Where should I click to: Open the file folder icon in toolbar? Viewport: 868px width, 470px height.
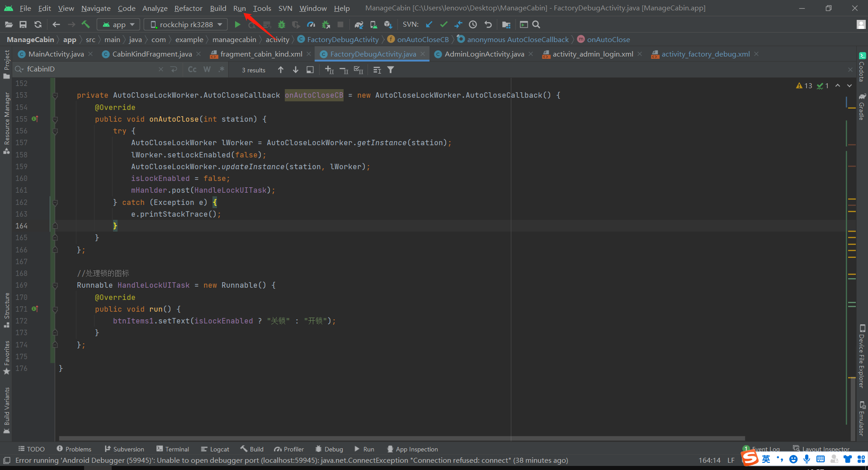9,24
